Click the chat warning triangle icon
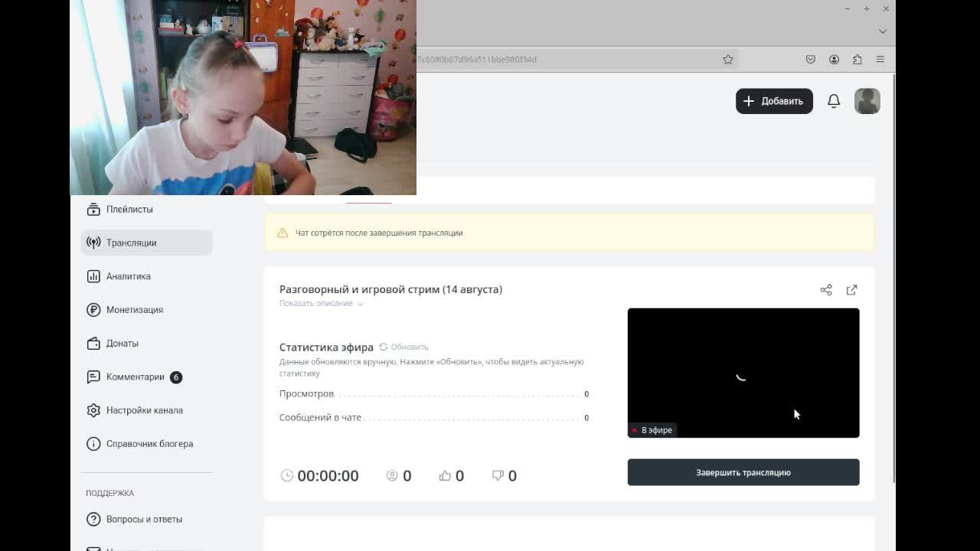This screenshot has height=551, width=980. tap(283, 233)
